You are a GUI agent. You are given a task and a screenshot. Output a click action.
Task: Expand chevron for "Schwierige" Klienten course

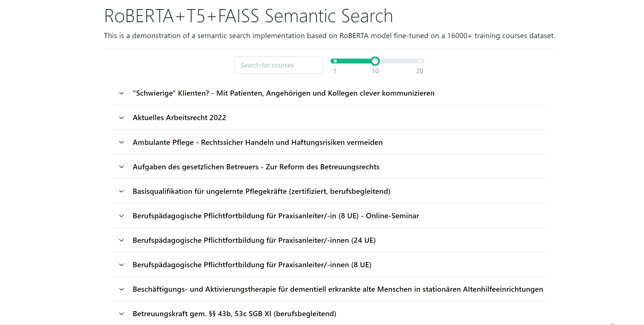[121, 93]
